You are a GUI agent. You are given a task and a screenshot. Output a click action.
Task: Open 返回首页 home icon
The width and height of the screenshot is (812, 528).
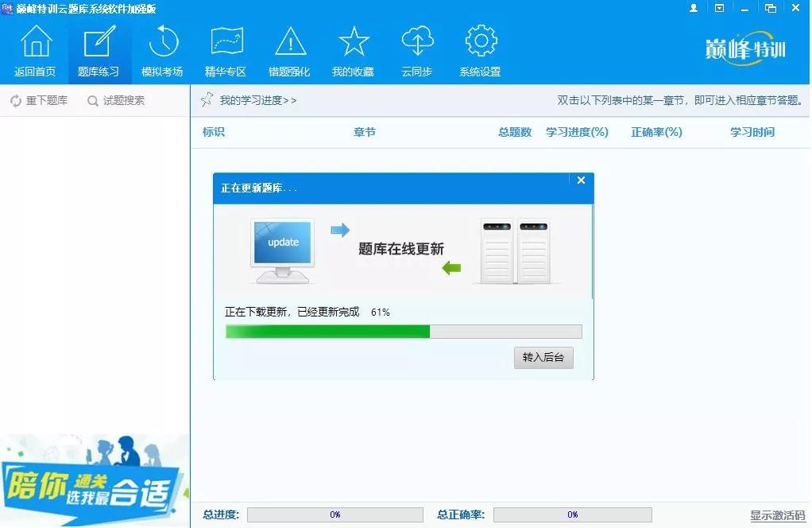coord(36,49)
